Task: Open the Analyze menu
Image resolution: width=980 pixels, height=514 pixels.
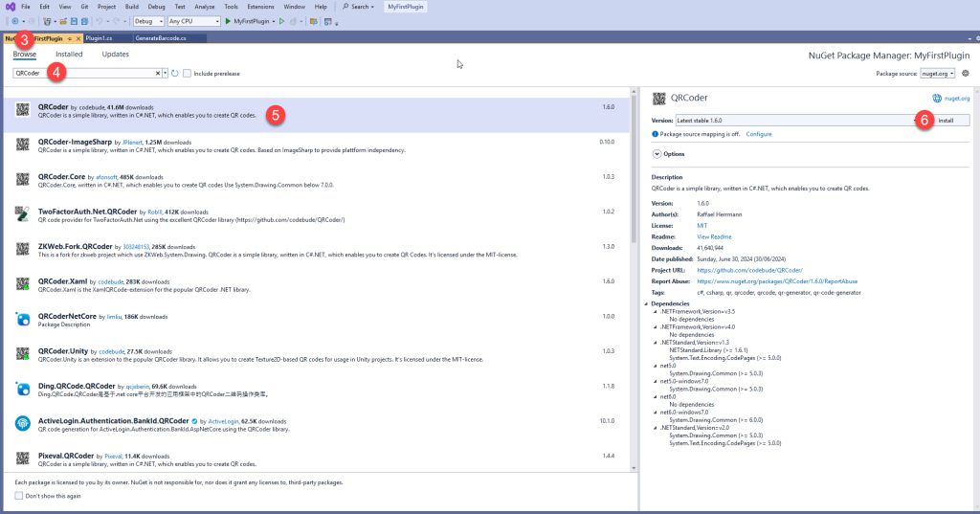Action: (x=205, y=7)
